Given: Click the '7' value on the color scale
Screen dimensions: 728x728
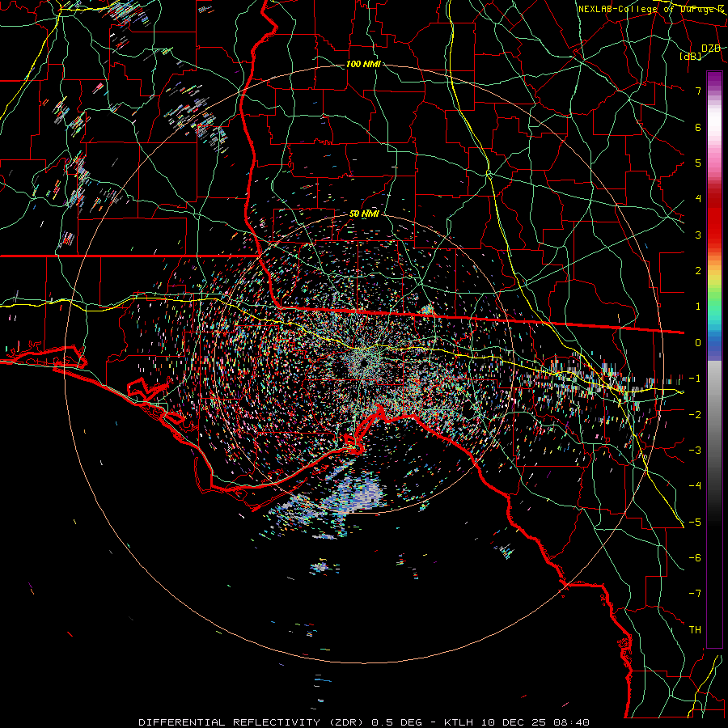Looking at the screenshot, I should (698, 91).
